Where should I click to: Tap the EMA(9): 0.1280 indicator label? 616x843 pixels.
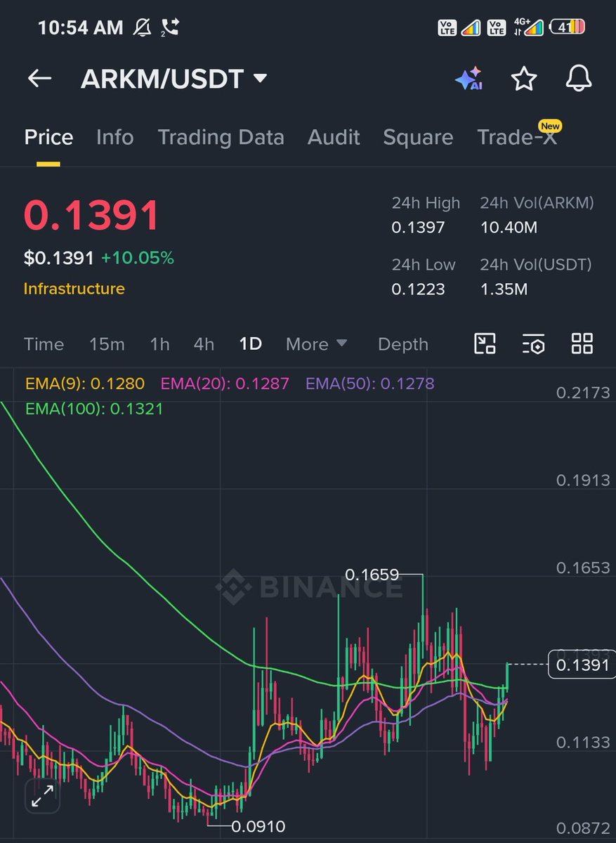click(x=85, y=384)
